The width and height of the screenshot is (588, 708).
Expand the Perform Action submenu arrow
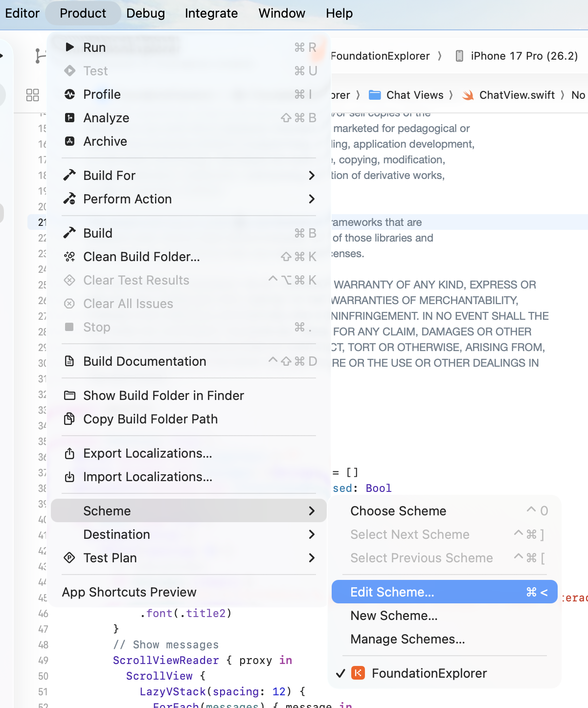click(x=312, y=199)
